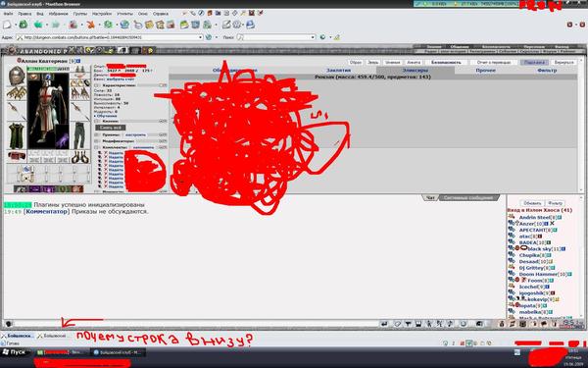Click the green health bar above character
588x368 pixels.
coord(48,69)
